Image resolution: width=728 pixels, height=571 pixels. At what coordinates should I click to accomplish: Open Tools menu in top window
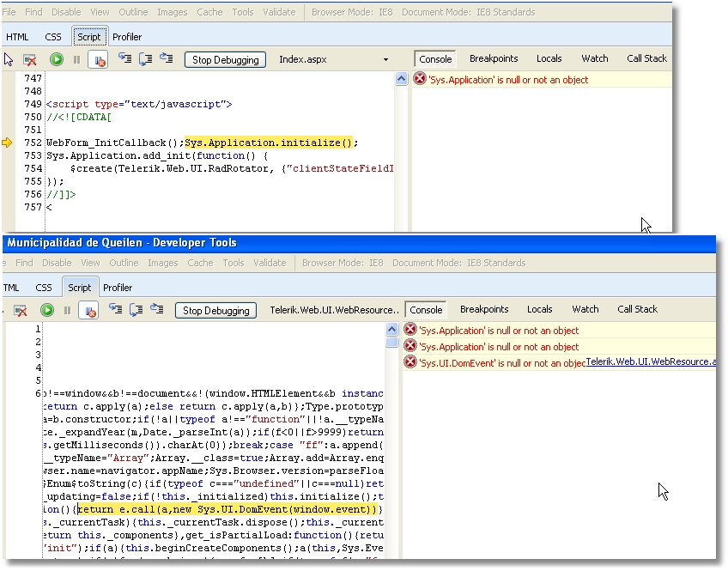pos(243,12)
